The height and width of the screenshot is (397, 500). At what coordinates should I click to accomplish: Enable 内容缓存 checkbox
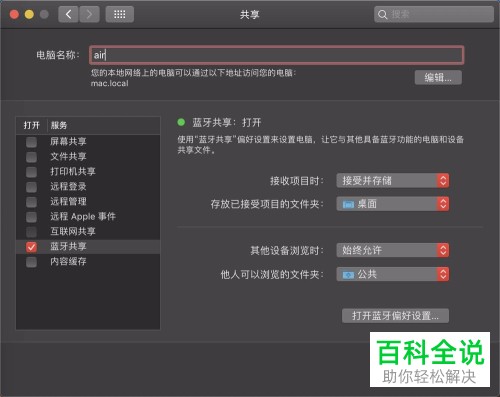tap(32, 262)
